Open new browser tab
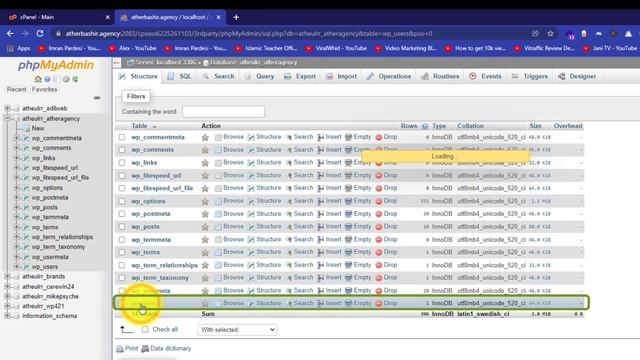The image size is (640, 360). (x=236, y=17)
